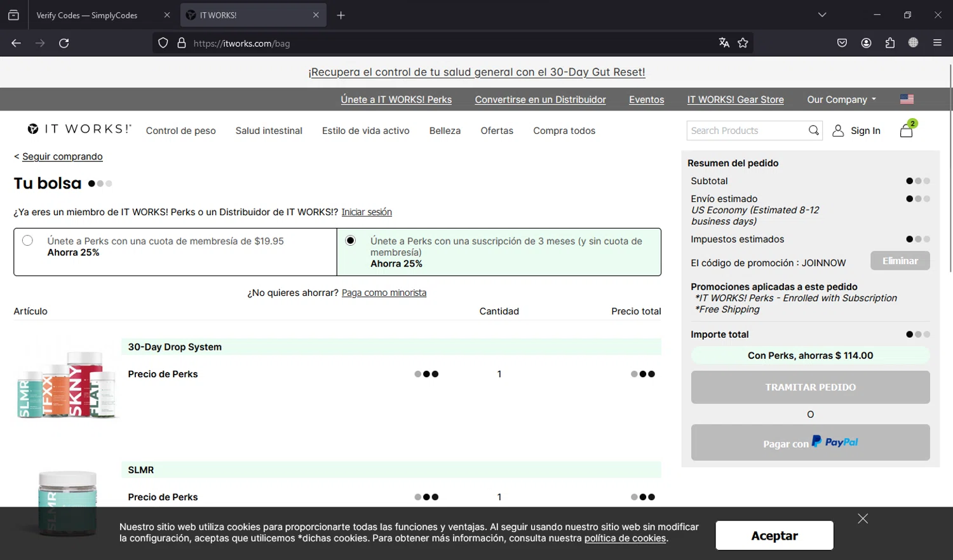Dismiss cookie banner with X icon
Viewport: 953px width, 560px height.
(x=863, y=519)
